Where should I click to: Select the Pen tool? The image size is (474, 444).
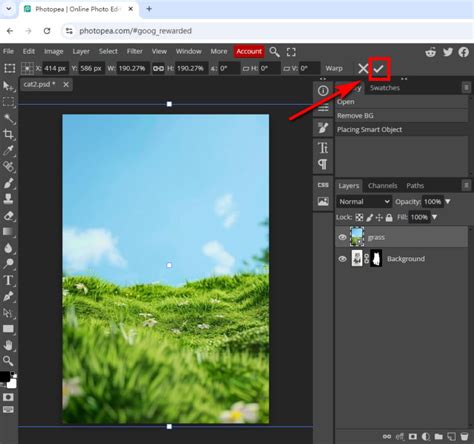click(8, 296)
